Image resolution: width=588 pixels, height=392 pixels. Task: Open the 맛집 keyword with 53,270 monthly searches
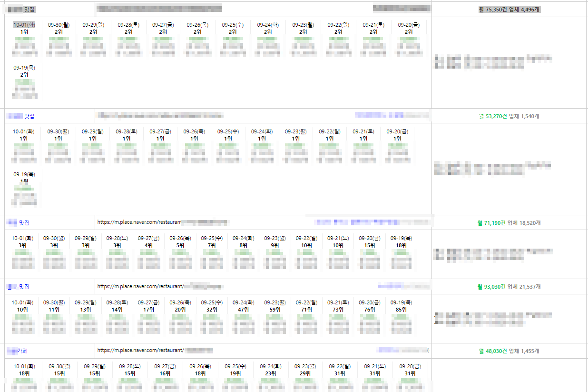(x=29, y=116)
